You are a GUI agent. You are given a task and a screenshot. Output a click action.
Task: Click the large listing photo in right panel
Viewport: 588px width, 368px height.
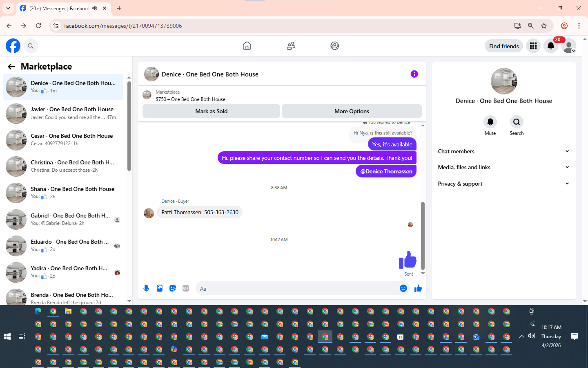tap(504, 81)
